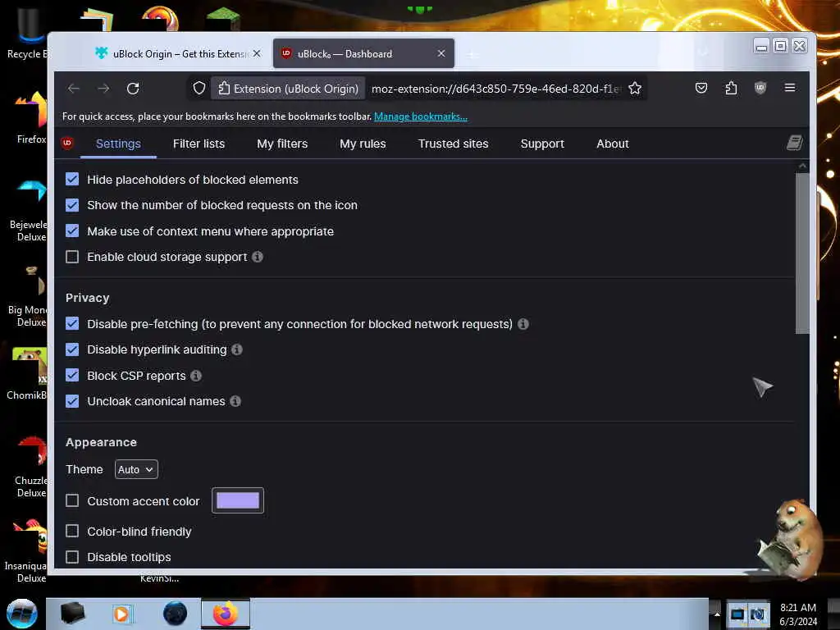
Task: Open the Chuzzle Deluxe desktop icon
Action: 31,466
